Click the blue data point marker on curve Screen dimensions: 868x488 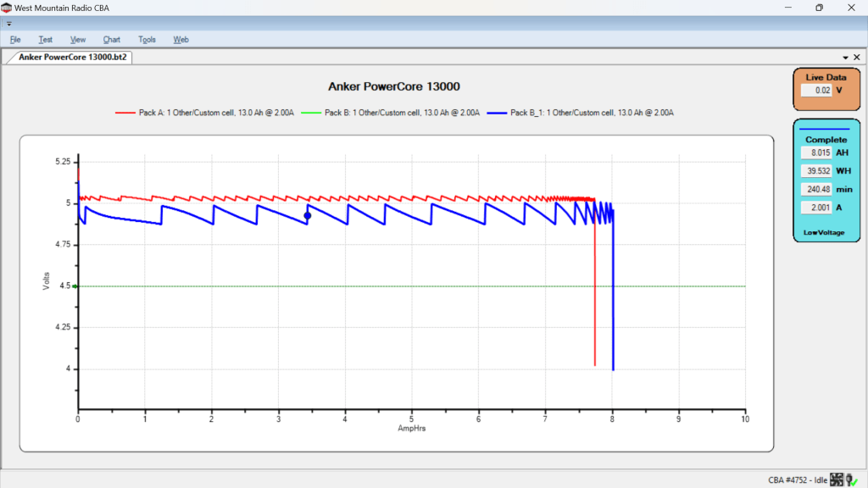308,216
